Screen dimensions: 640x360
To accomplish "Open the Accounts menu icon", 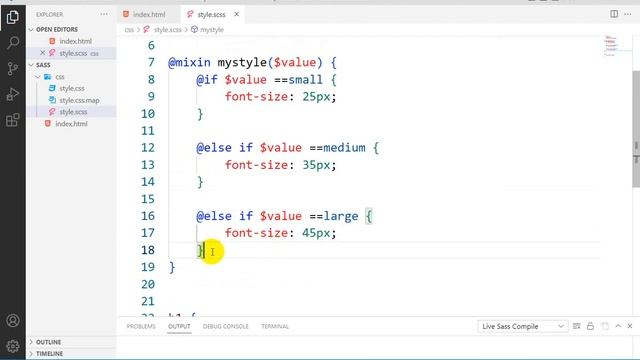I will [x=13, y=320].
